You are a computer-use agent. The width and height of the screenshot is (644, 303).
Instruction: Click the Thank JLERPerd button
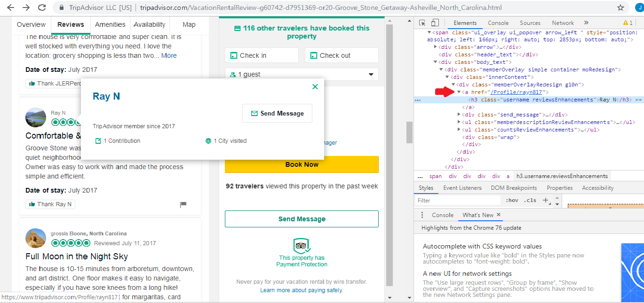click(53, 84)
